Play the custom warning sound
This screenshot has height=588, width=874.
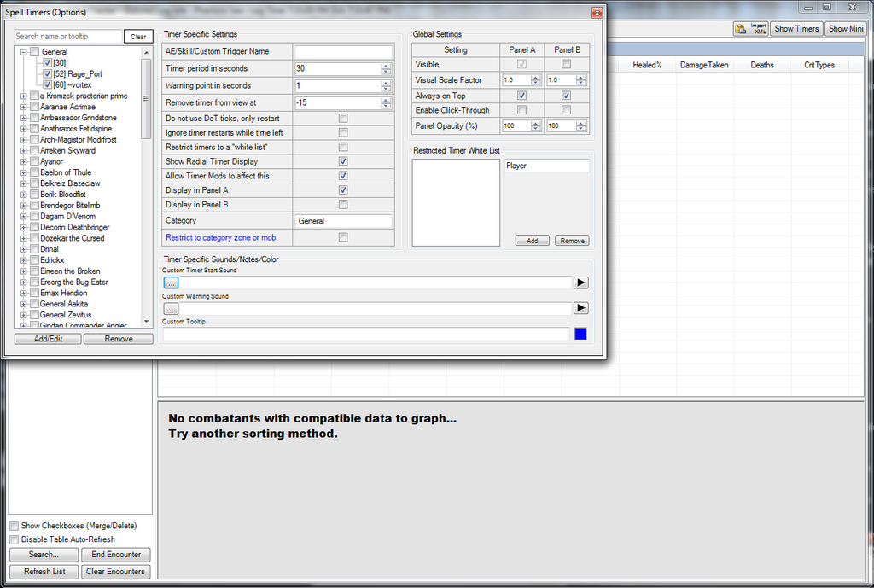580,308
